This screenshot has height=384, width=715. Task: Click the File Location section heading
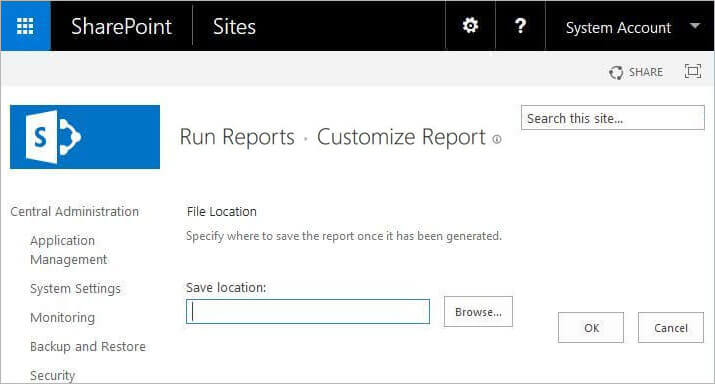click(222, 212)
